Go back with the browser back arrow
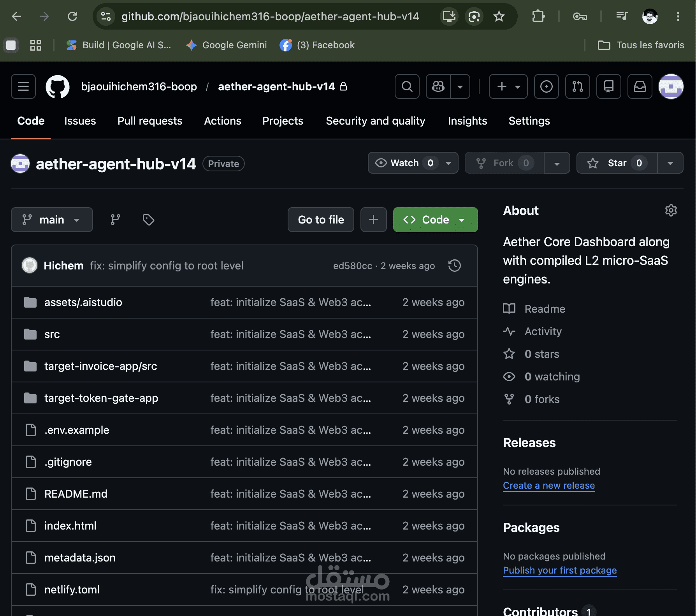The width and height of the screenshot is (696, 616). coord(16,16)
